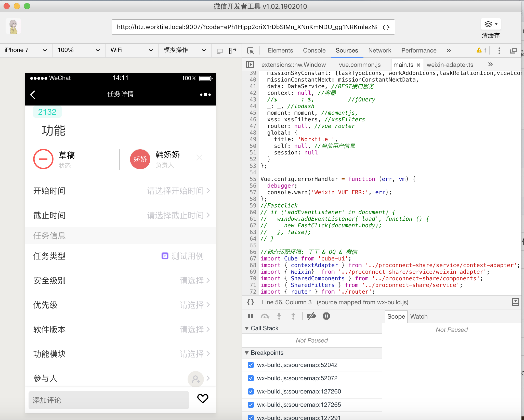524x420 pixels.
Task: Click the step over next function icon
Action: pos(264,316)
